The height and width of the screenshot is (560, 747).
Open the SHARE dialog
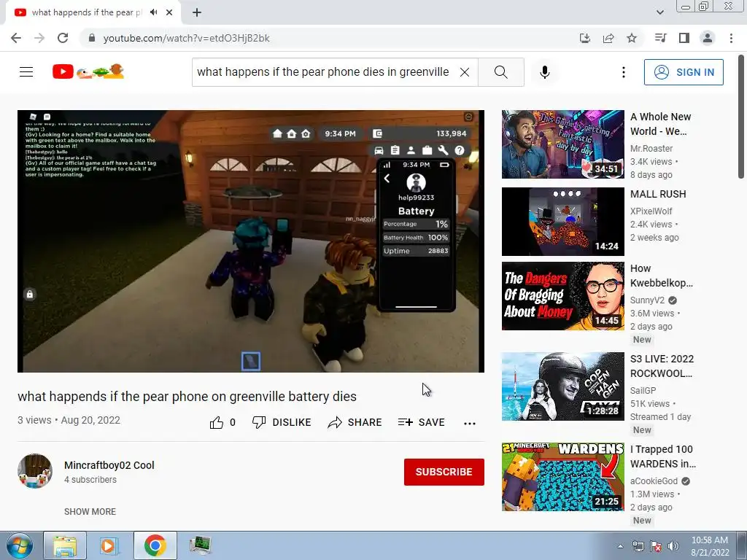click(355, 422)
